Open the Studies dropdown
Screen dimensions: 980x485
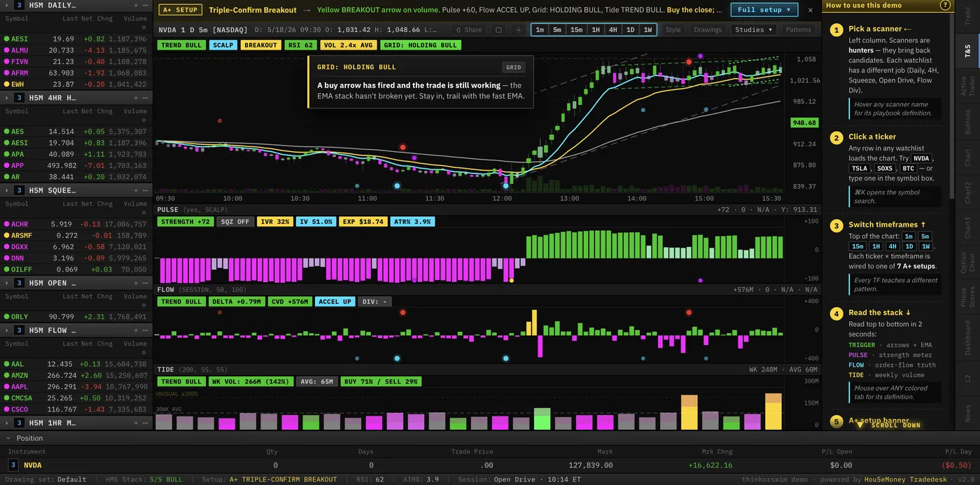(754, 30)
